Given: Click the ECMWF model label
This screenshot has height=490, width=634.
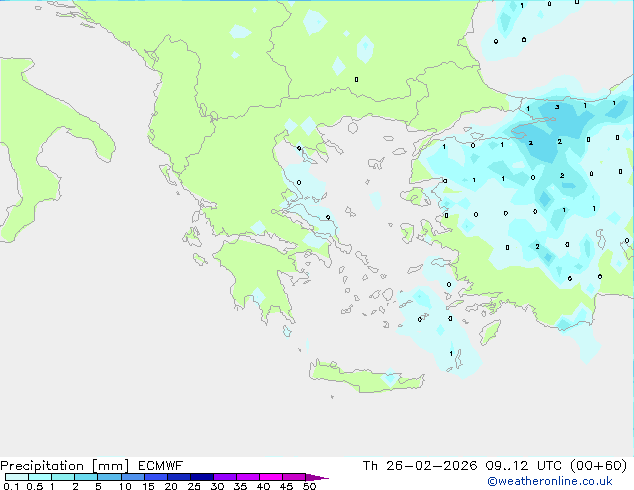Looking at the screenshot, I should tap(161, 466).
